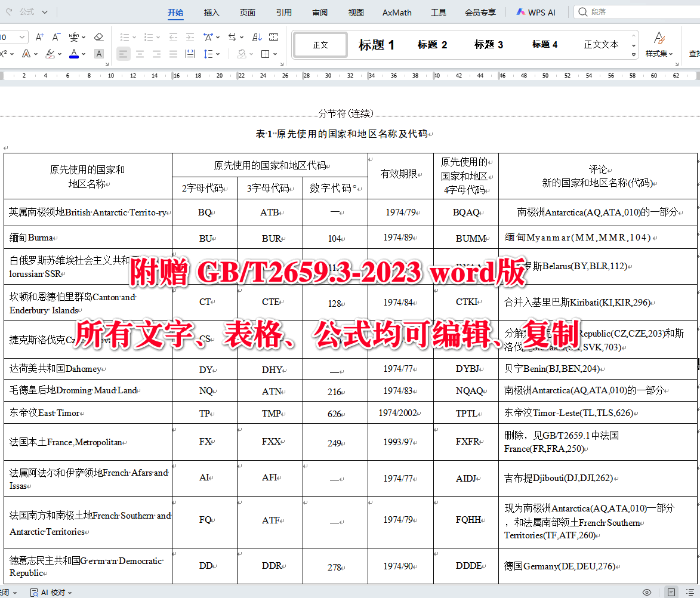700x598 pixels.
Task: Toggle justify alignment
Action: tap(172, 54)
